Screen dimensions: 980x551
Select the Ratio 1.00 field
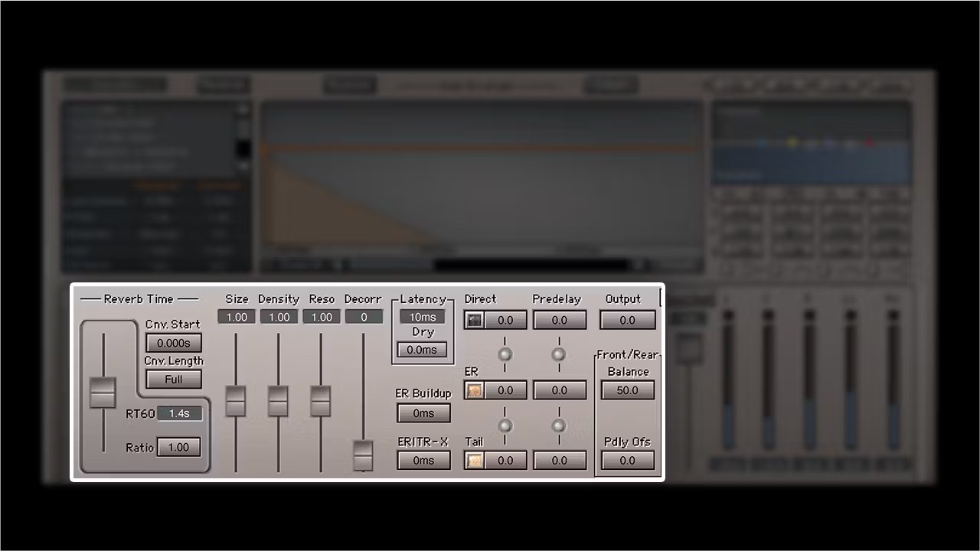[178, 447]
